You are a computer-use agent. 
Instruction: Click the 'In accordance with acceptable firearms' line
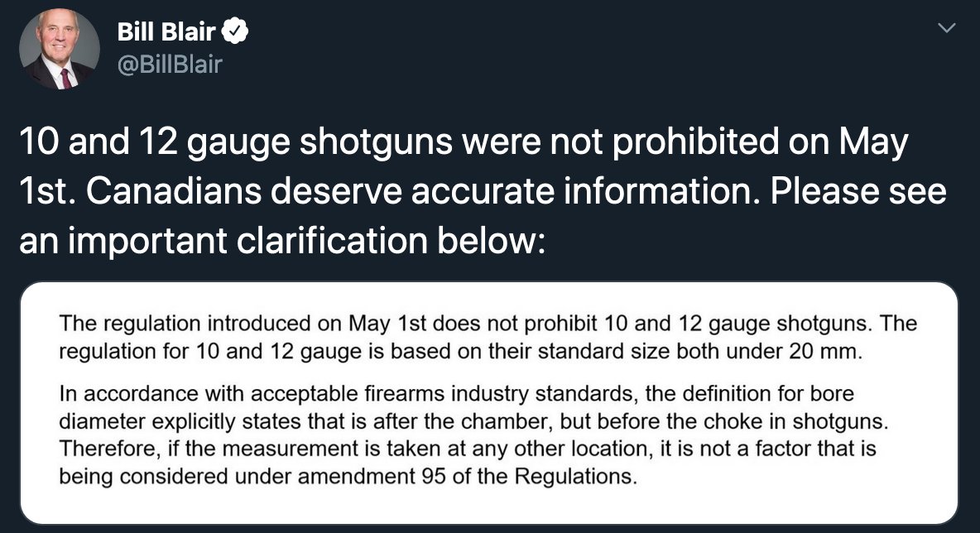(x=456, y=394)
